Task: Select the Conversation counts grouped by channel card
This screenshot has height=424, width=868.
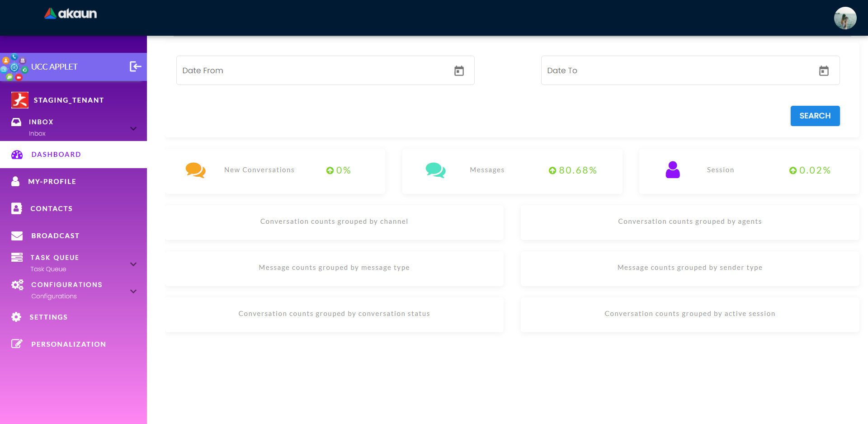Action: (x=334, y=221)
